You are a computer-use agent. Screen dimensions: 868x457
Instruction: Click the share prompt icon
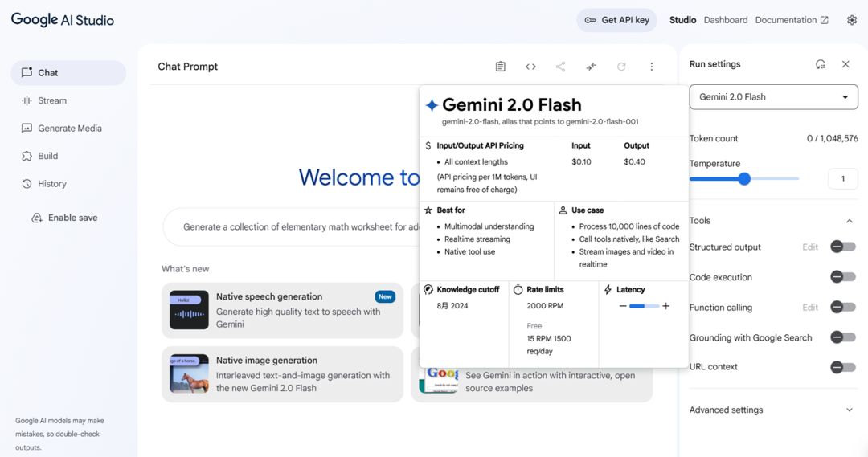click(561, 67)
